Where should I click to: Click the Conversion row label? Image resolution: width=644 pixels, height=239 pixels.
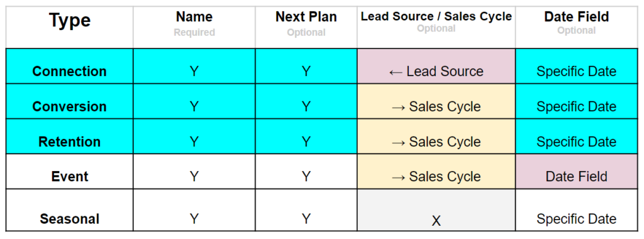click(x=69, y=107)
